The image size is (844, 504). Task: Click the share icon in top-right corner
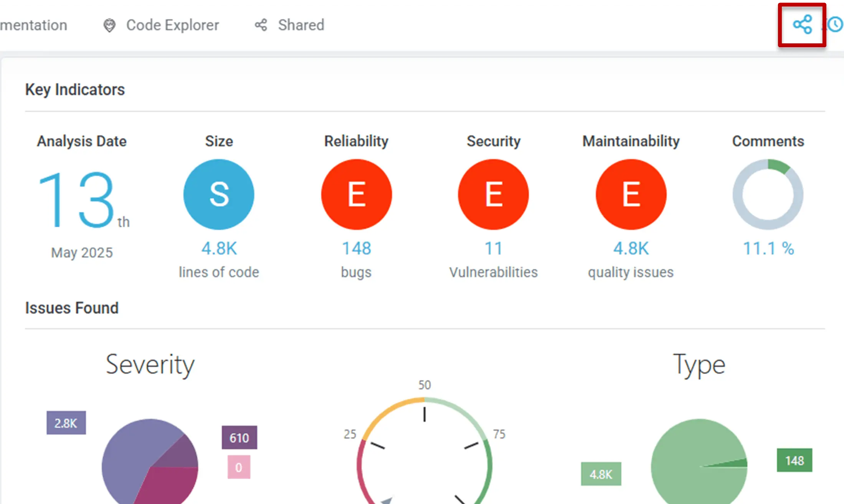pyautogui.click(x=802, y=25)
